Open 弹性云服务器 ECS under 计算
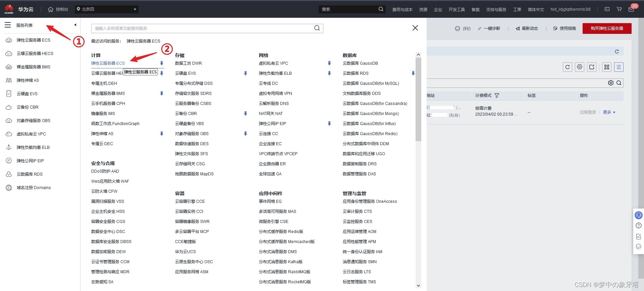This screenshot has width=644, height=291. (x=108, y=63)
